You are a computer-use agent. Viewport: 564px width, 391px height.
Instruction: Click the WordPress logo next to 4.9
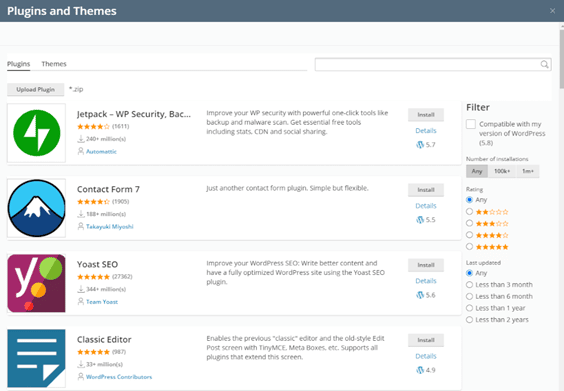click(x=420, y=370)
